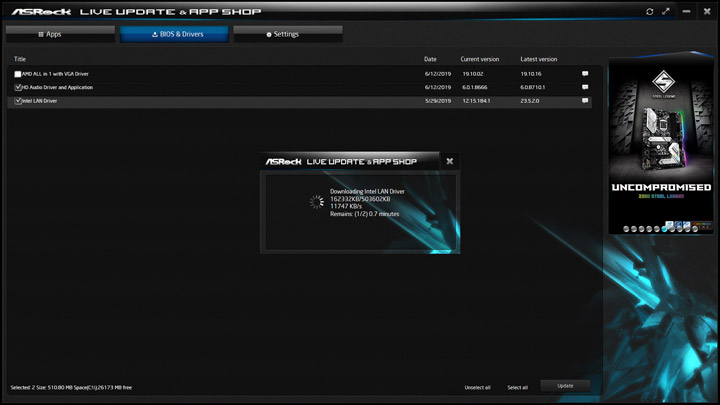Check the AMD ALL in 1 with VGA Driver box
Viewport: 720px width, 405px height.
tap(17, 74)
